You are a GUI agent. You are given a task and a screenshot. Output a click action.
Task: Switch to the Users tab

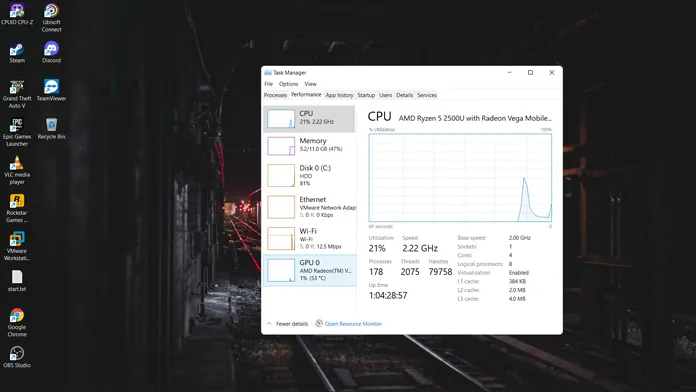pyautogui.click(x=386, y=95)
